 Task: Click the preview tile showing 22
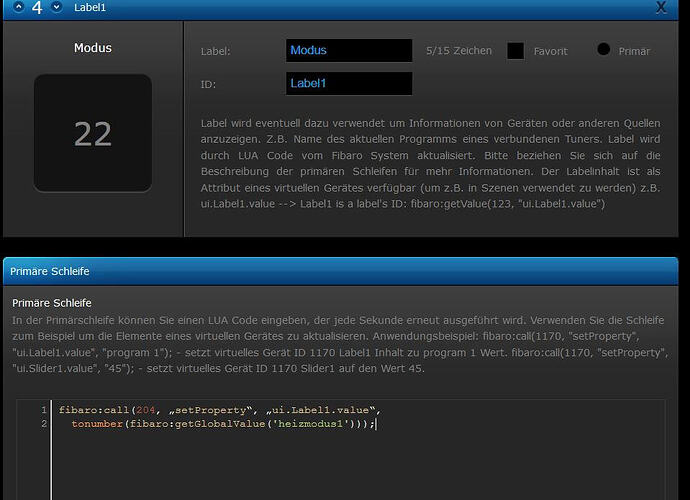[93, 133]
